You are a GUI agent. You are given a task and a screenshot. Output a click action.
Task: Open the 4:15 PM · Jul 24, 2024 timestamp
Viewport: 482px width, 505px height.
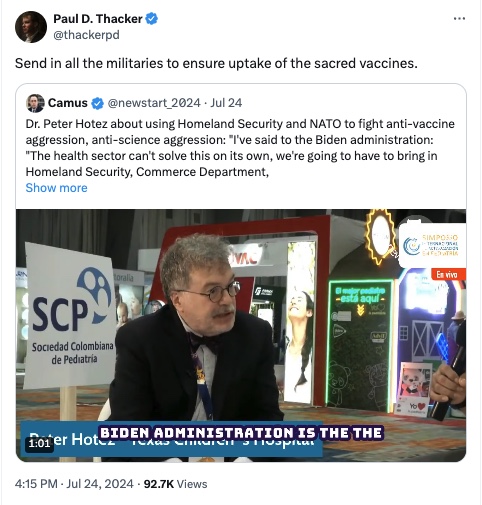(74, 484)
